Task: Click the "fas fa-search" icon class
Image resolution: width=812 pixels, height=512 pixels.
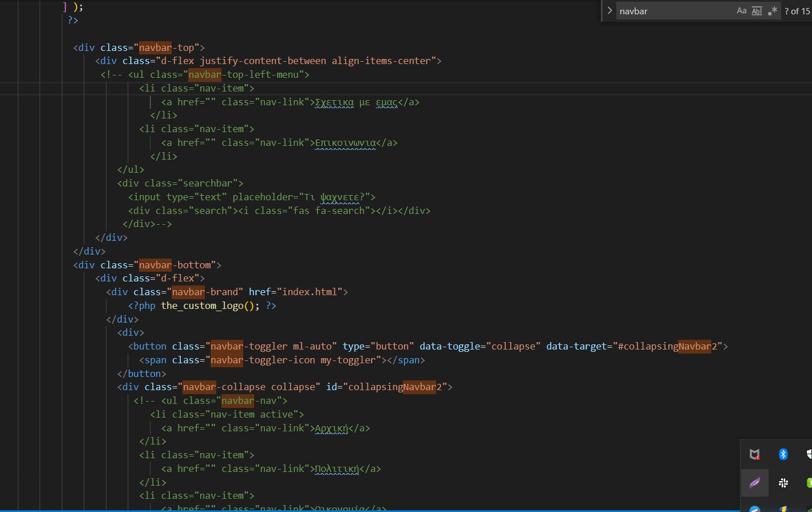Action: pyautogui.click(x=328, y=211)
